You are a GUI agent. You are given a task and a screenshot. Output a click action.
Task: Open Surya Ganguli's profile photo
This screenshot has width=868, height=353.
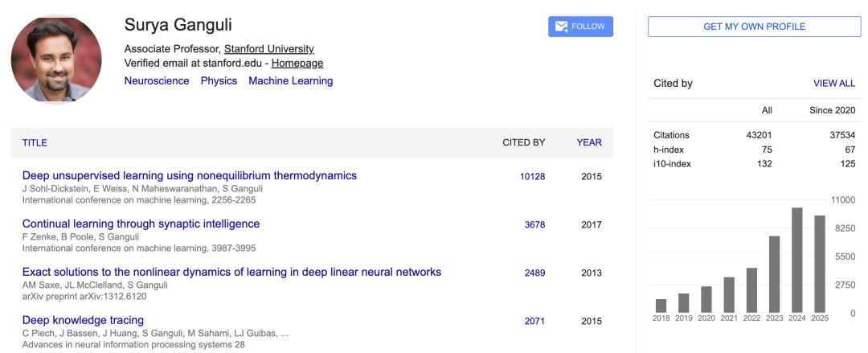(x=56, y=59)
